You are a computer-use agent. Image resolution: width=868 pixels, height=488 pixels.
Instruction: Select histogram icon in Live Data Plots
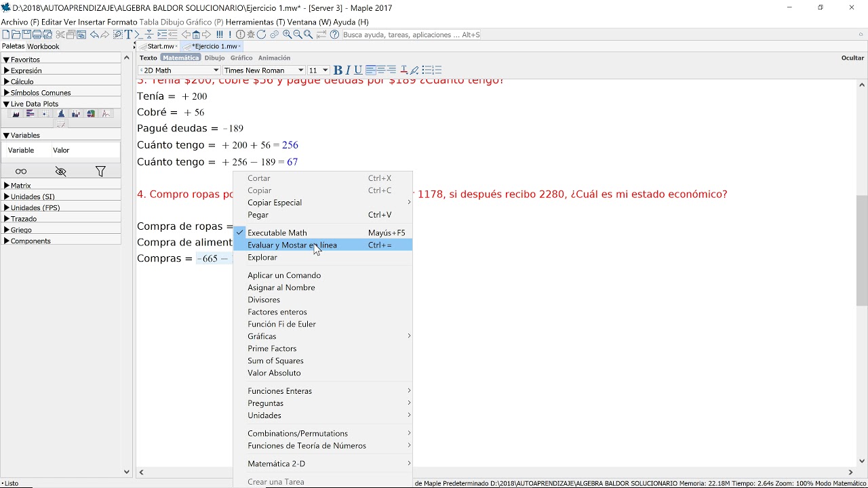[61, 114]
